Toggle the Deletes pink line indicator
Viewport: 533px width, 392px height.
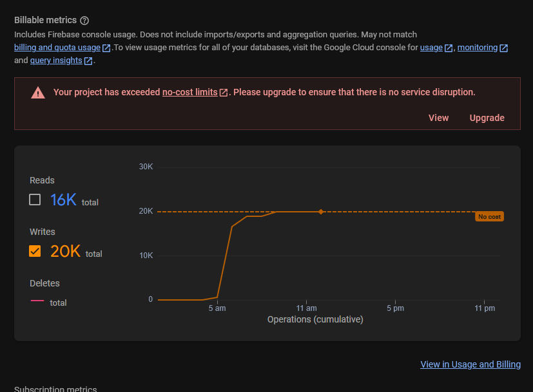37,301
